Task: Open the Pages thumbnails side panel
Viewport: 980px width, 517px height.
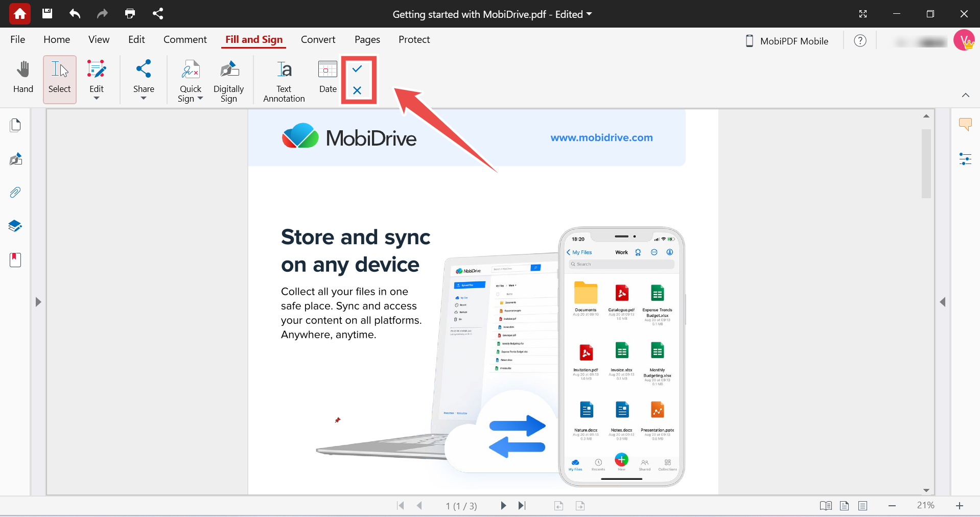Action: pos(15,125)
